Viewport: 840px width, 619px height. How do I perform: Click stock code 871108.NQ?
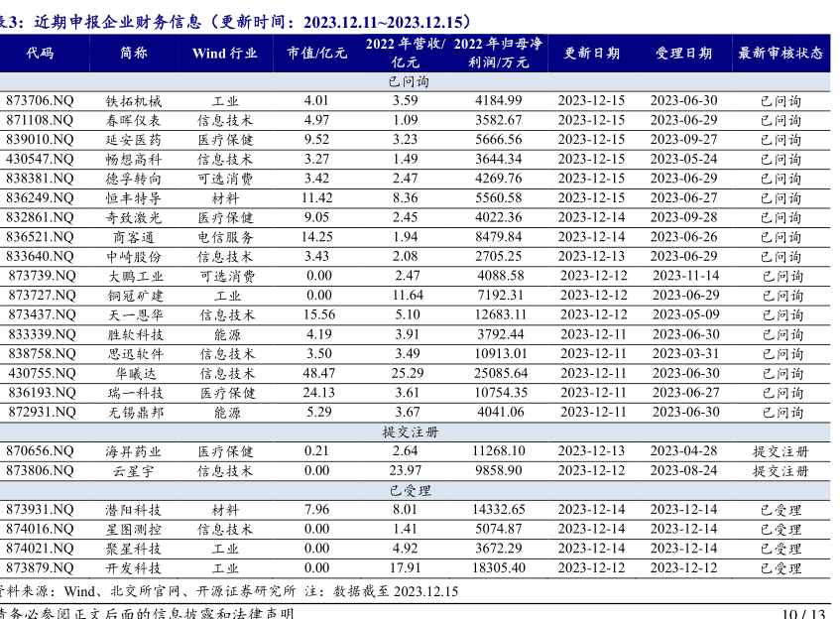tap(40, 120)
